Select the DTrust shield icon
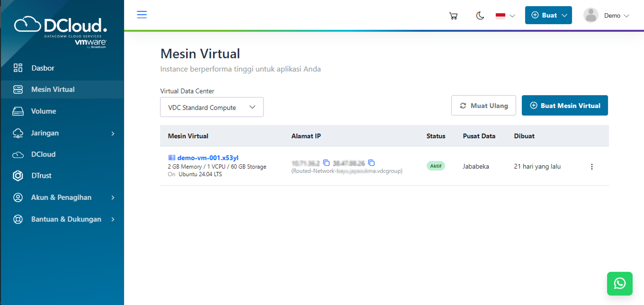Screen dimensions: 644x305 point(18,176)
